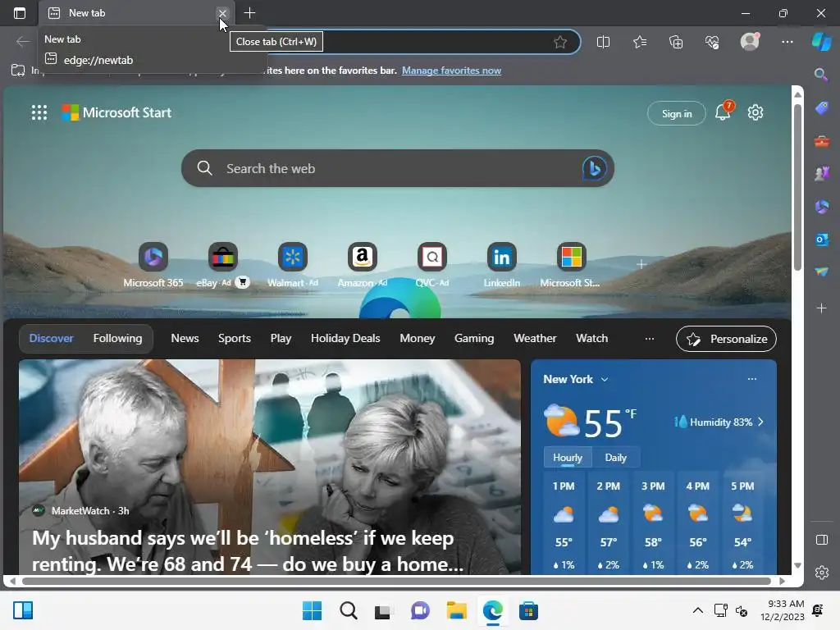The image size is (840, 630).
Task: Open page settings gear icon
Action: (756, 112)
